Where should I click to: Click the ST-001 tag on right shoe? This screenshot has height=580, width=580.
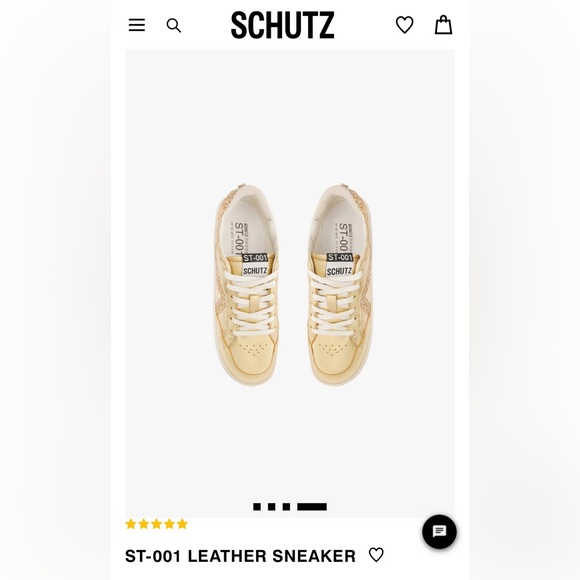(x=340, y=257)
